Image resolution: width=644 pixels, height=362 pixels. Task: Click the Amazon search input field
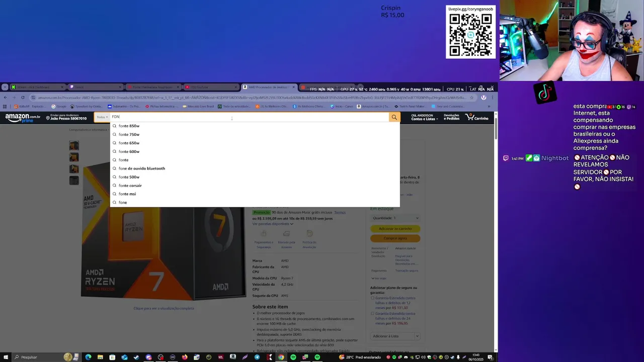pyautogui.click(x=250, y=117)
